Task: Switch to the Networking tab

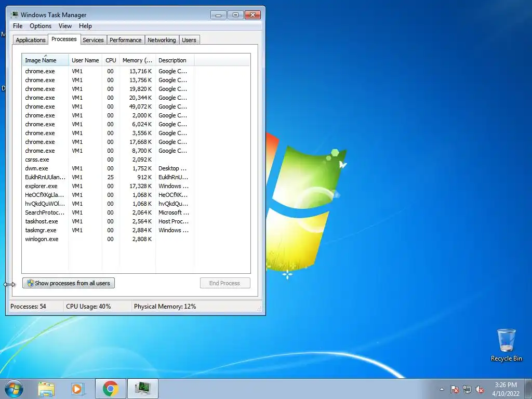Action: tap(162, 40)
